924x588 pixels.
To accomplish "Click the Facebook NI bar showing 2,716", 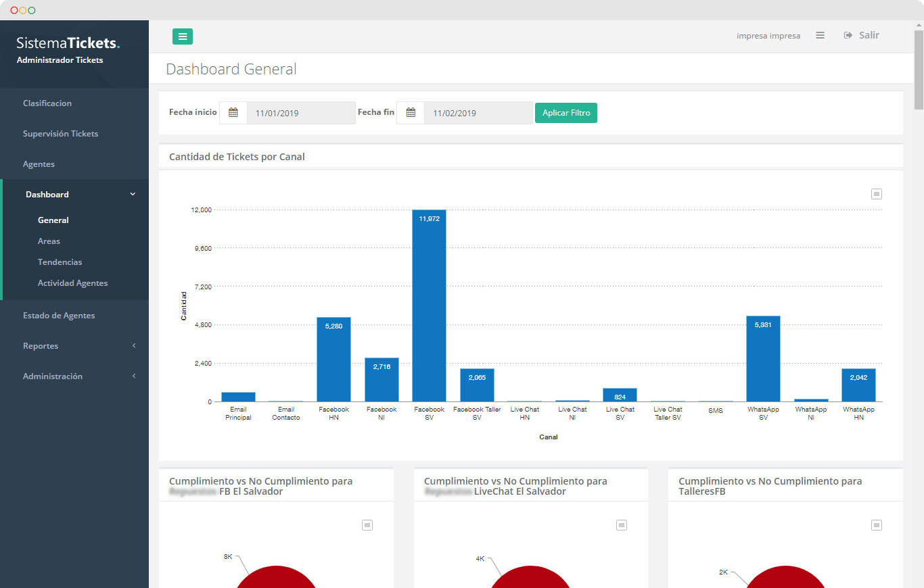I will (382, 380).
